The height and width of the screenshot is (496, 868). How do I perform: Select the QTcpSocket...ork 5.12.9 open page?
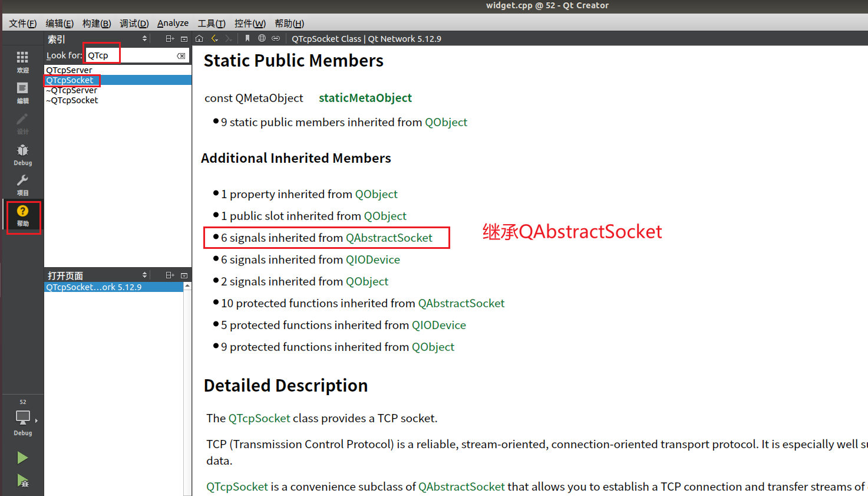[114, 287]
